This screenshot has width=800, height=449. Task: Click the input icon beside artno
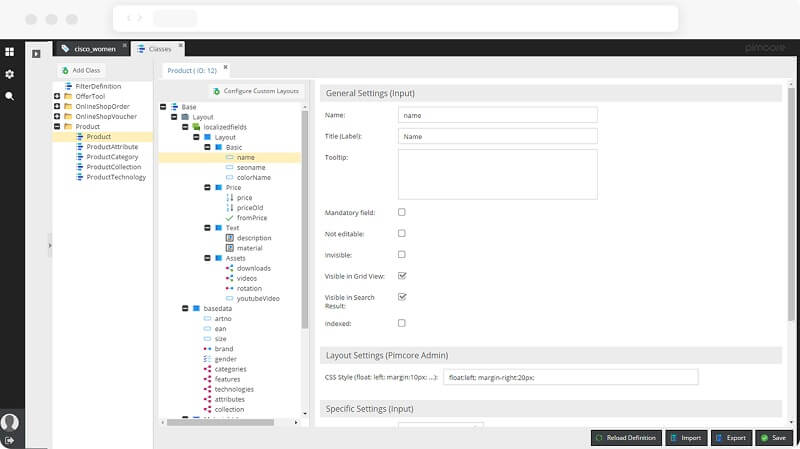pos(207,318)
